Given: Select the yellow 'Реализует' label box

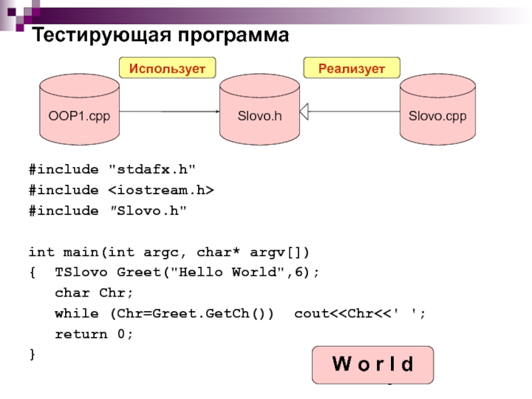Looking at the screenshot, I should [x=352, y=68].
